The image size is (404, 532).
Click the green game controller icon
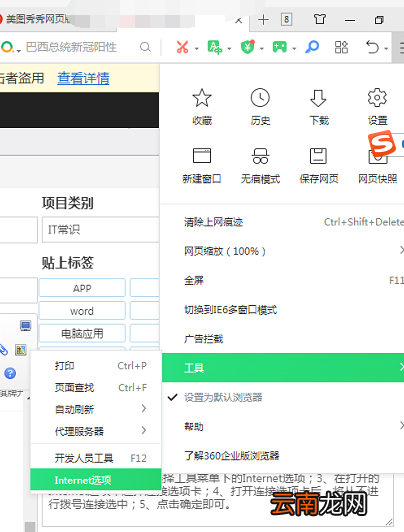tap(280, 47)
